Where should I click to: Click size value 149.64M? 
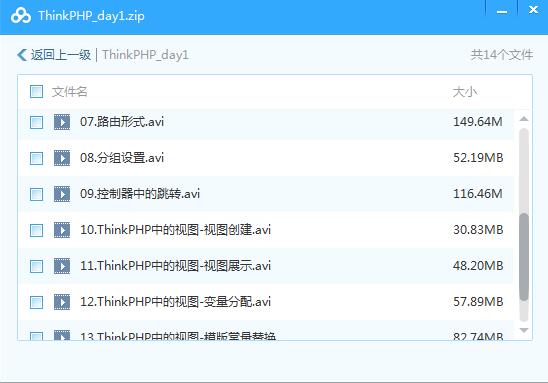(x=478, y=122)
